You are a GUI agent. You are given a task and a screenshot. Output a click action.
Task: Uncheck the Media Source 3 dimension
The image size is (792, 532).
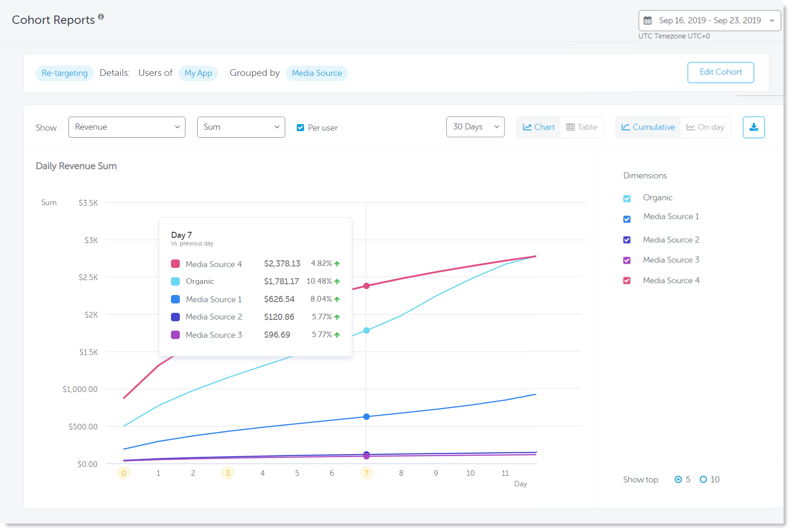[x=627, y=260]
